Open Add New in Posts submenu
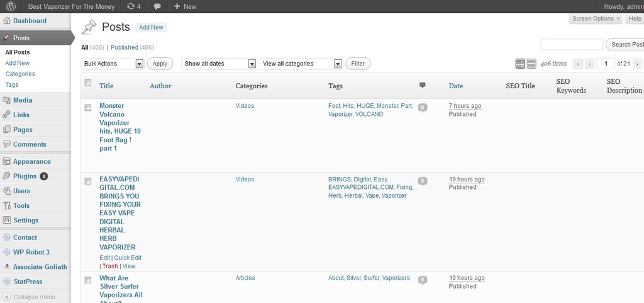The image size is (644, 303). pos(17,63)
